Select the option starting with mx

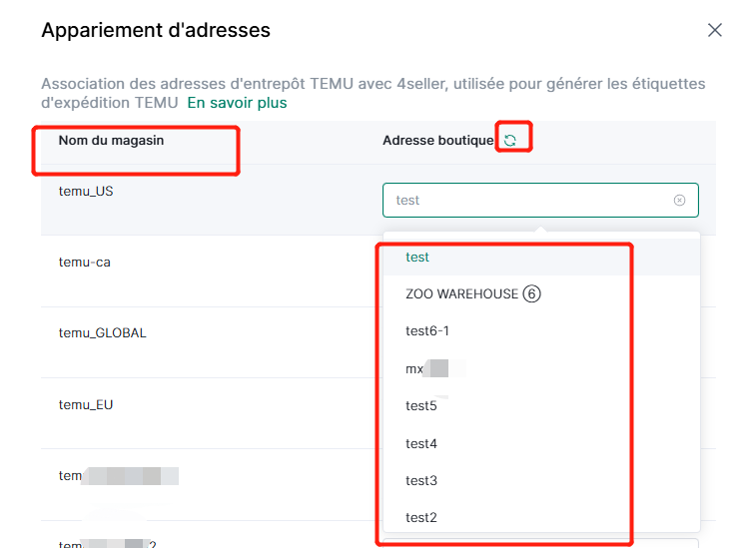point(541,368)
